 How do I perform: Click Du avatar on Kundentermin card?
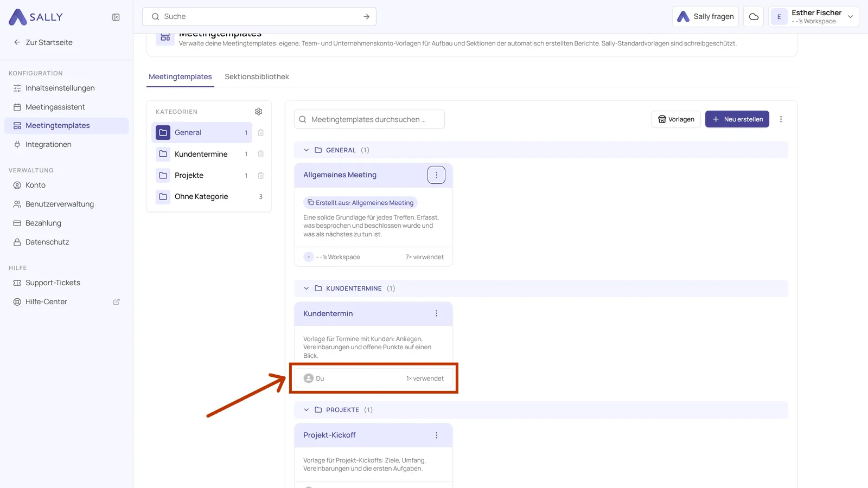point(309,378)
